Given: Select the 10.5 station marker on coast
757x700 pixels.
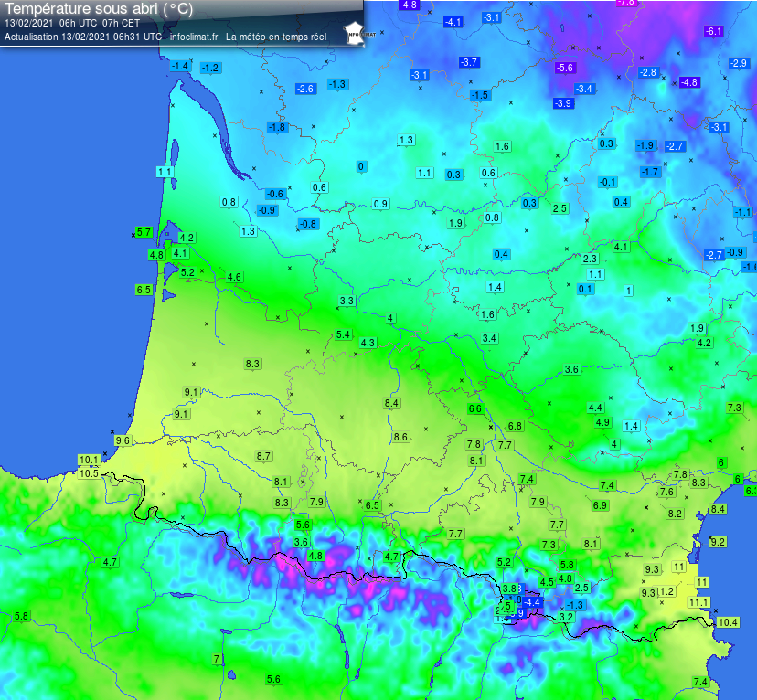Looking at the screenshot, I should point(89,473).
